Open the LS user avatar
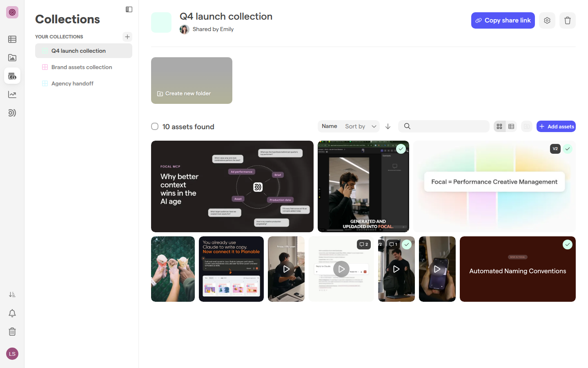This screenshot has width=588, height=368. 12,354
